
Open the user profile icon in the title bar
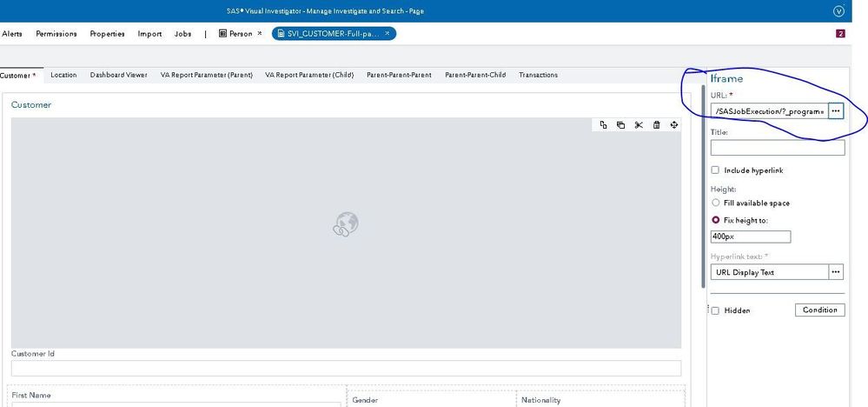(838, 11)
